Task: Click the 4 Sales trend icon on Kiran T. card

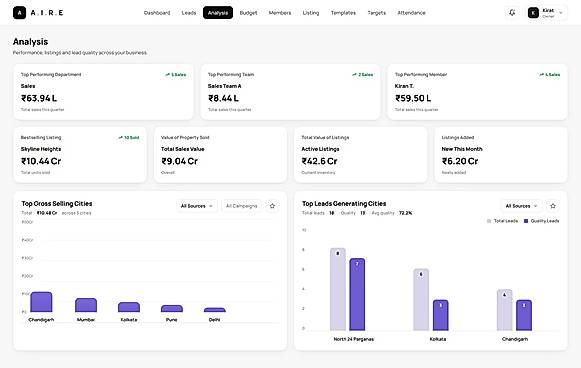Action: (541, 75)
